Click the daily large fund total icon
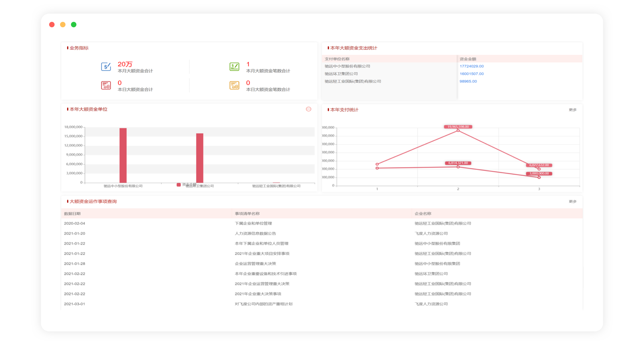The width and height of the screenshot is (644, 345). pos(106,85)
